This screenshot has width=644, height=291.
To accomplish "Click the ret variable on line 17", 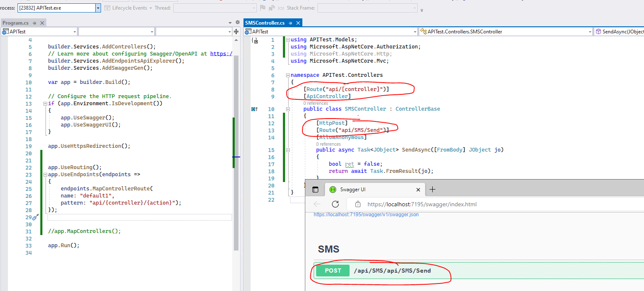I will [350, 164].
